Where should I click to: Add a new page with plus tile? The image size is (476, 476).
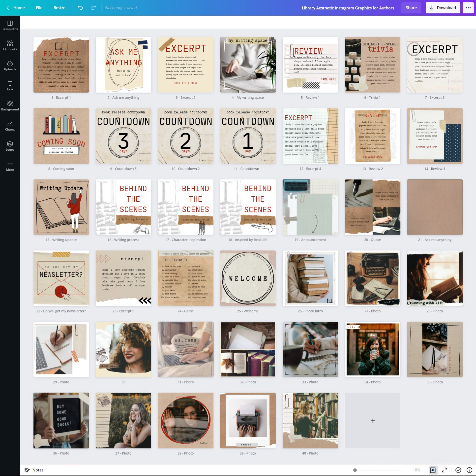coord(372,420)
